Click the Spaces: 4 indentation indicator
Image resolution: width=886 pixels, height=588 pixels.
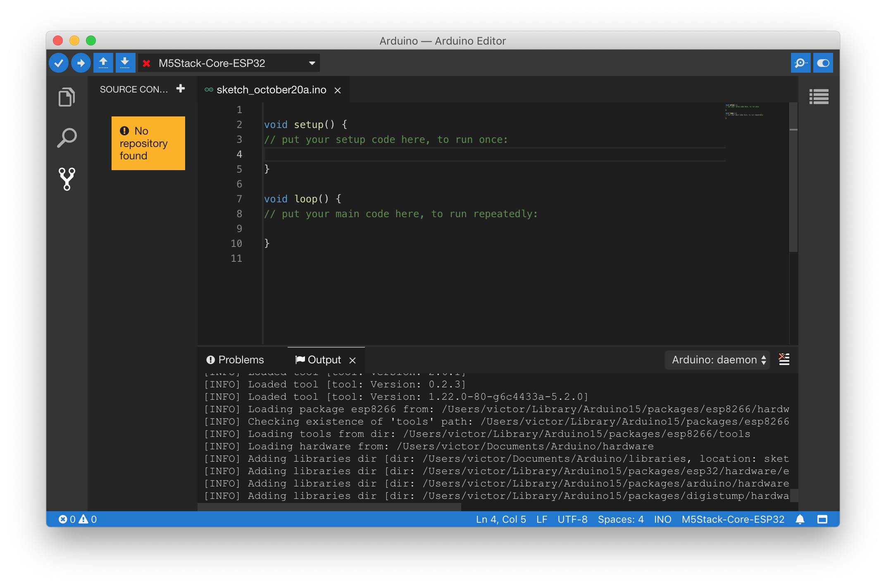point(621,519)
